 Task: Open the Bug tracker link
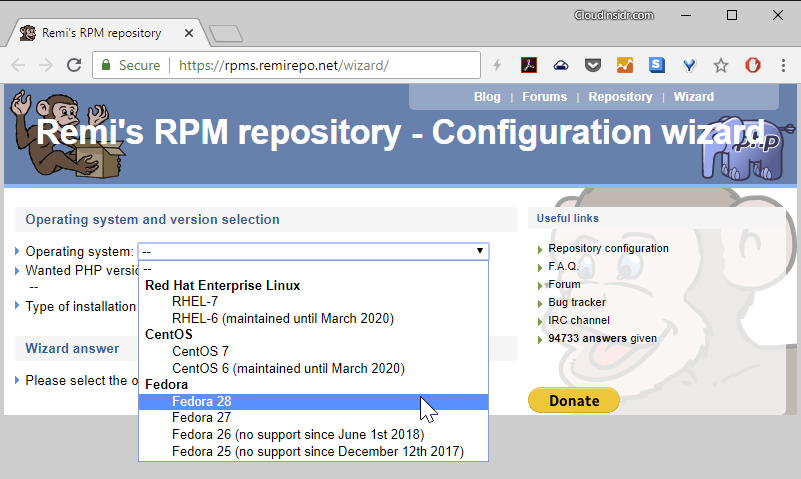pyautogui.click(x=577, y=302)
